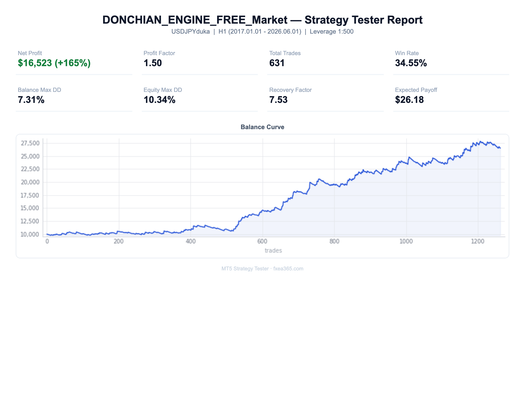This screenshot has width=525, height=420.
Task: Click the balance curve peak near 1200 trades
Action: (x=480, y=141)
